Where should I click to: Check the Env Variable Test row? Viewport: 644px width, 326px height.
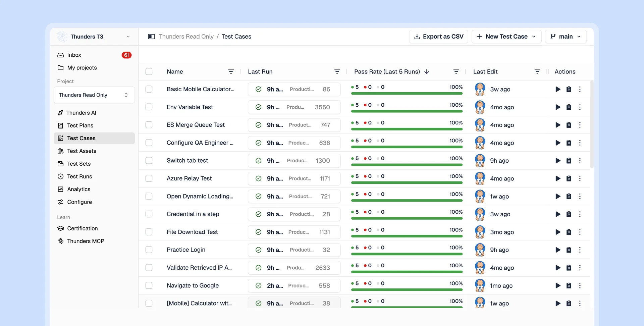149,107
